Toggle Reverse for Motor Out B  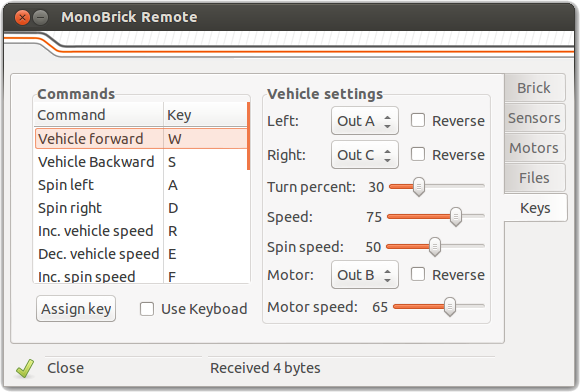tap(418, 274)
